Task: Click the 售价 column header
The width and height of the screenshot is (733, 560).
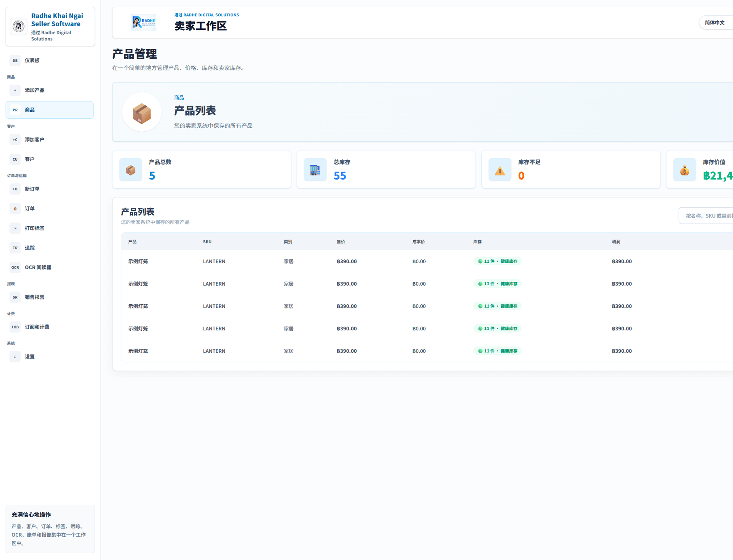Action: (341, 242)
